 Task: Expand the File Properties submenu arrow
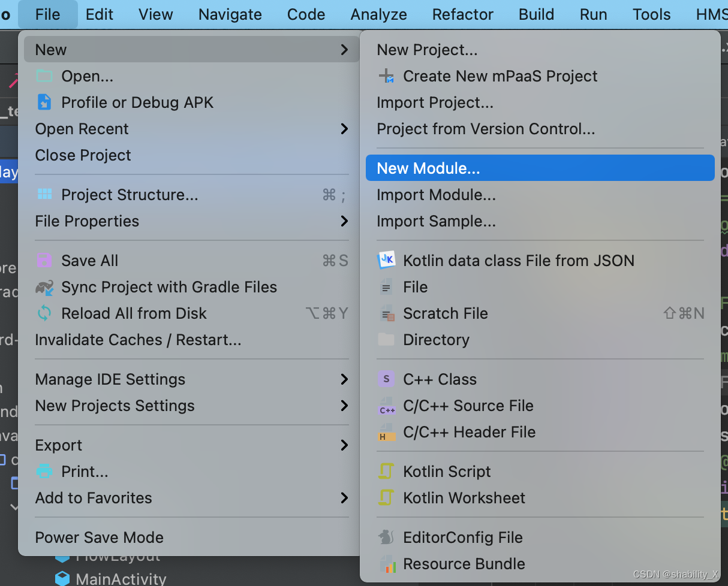point(344,221)
